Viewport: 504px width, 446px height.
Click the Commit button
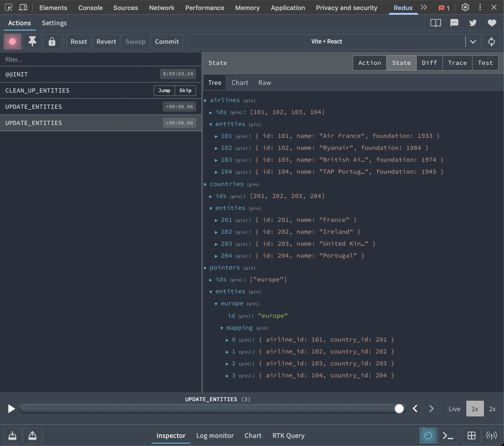pyautogui.click(x=167, y=41)
